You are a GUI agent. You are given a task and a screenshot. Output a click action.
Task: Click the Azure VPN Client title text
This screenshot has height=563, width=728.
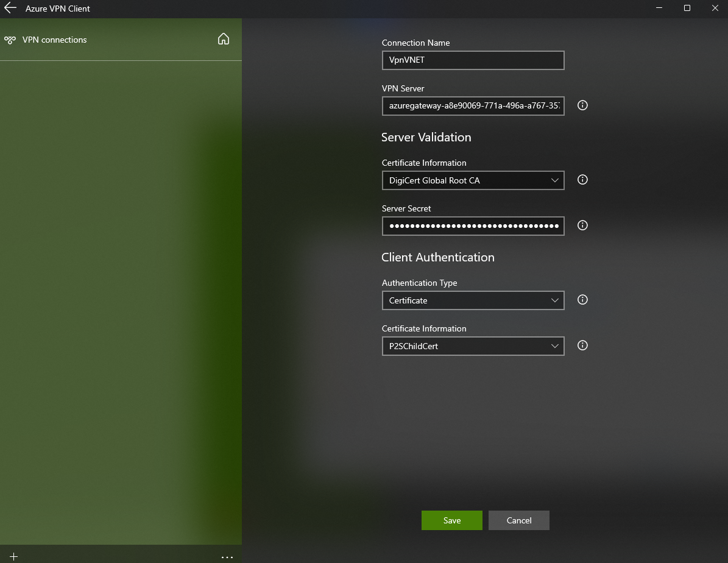click(x=58, y=9)
